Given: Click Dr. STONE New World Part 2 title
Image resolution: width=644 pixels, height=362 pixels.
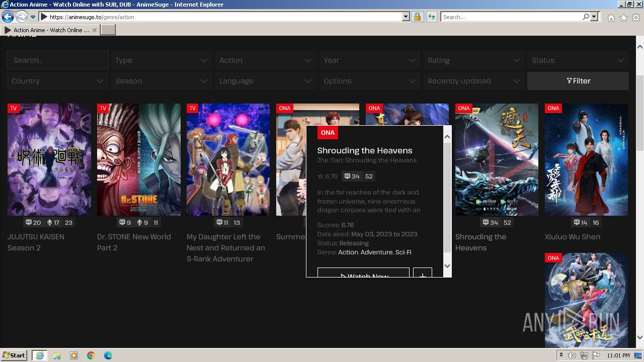Looking at the screenshot, I should pos(134,242).
